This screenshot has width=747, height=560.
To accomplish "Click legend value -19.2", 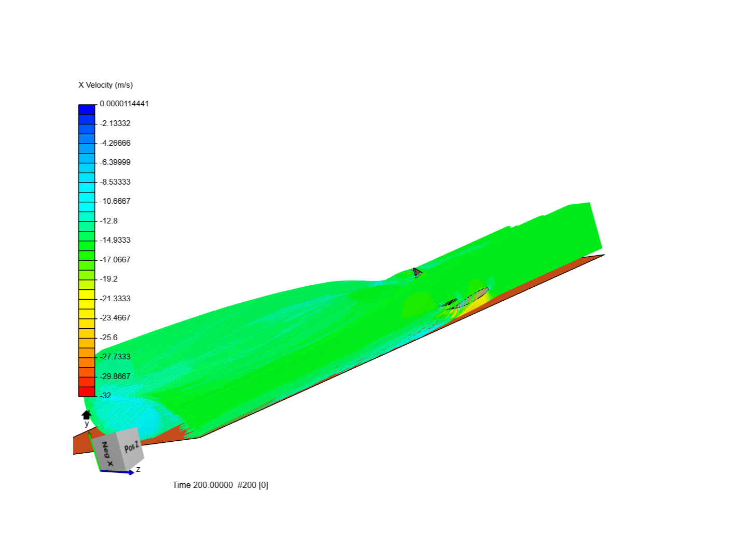I will [x=109, y=279].
